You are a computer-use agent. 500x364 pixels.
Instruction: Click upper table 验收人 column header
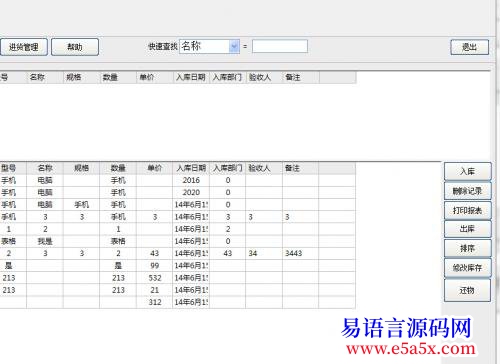(264, 77)
